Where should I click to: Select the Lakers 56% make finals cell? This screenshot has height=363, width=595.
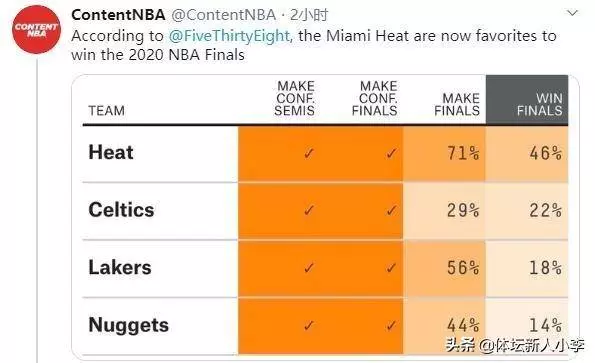coord(444,268)
